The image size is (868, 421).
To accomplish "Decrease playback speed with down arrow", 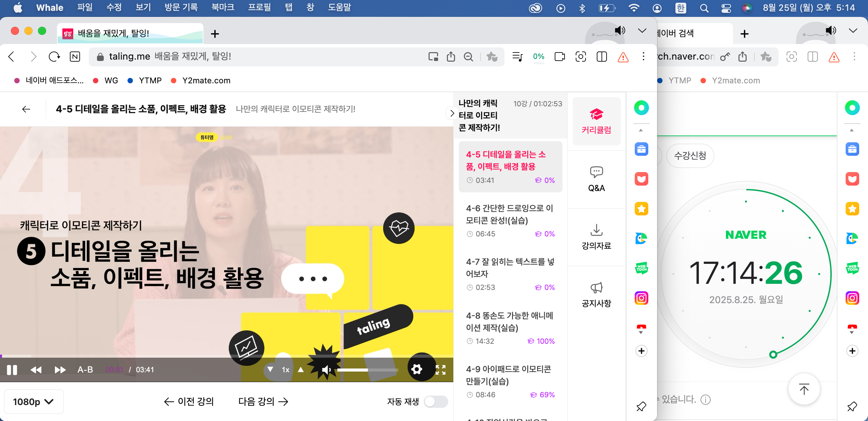I will coord(270,370).
